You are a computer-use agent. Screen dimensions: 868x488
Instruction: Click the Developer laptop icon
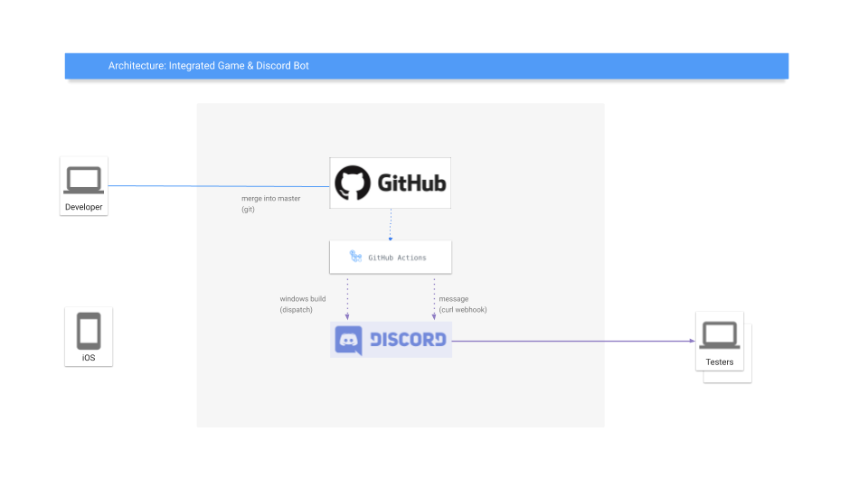pos(83,180)
